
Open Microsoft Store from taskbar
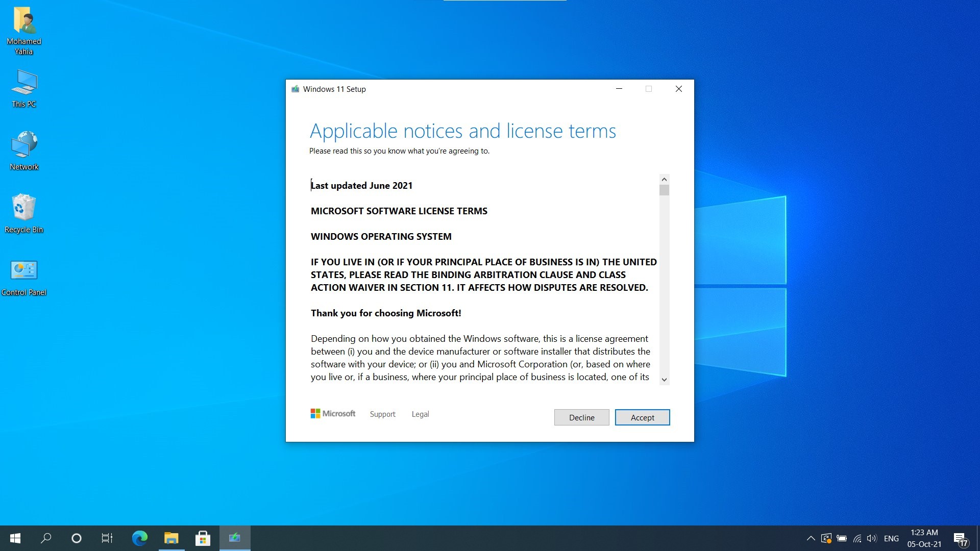pos(203,538)
